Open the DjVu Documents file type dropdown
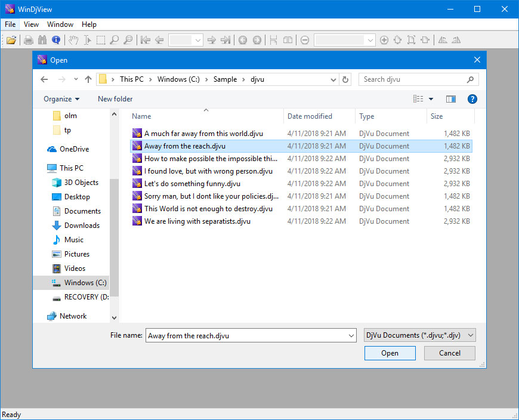 (x=420, y=335)
